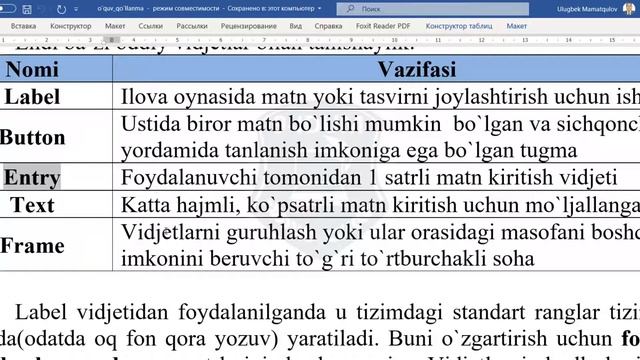
Task: Click the Redo circular arrow icon
Action: [61, 9]
